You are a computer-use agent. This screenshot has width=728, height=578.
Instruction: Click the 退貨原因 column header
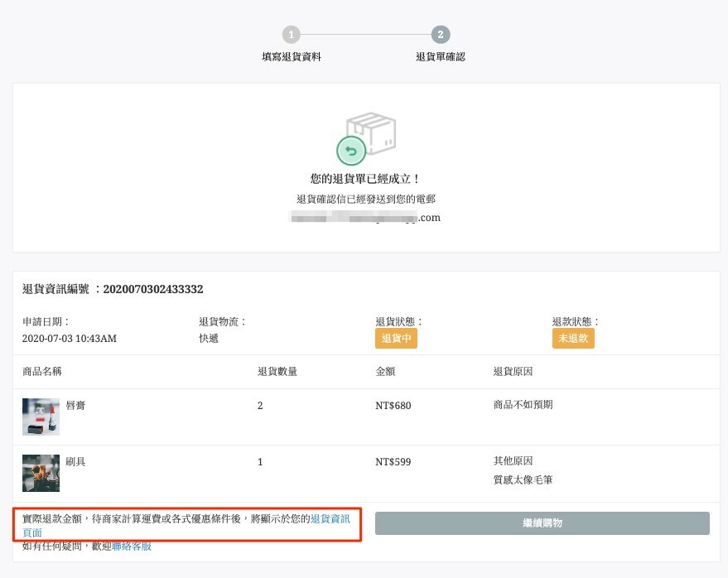point(513,372)
